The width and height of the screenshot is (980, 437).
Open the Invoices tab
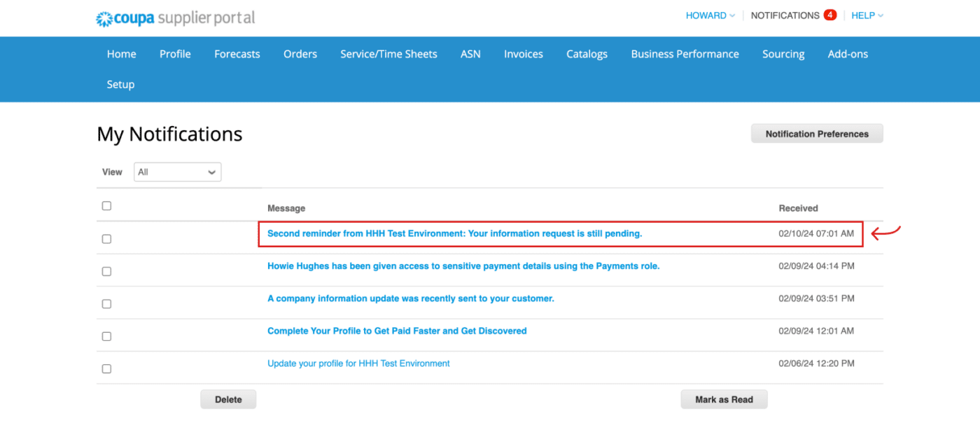[523, 53]
